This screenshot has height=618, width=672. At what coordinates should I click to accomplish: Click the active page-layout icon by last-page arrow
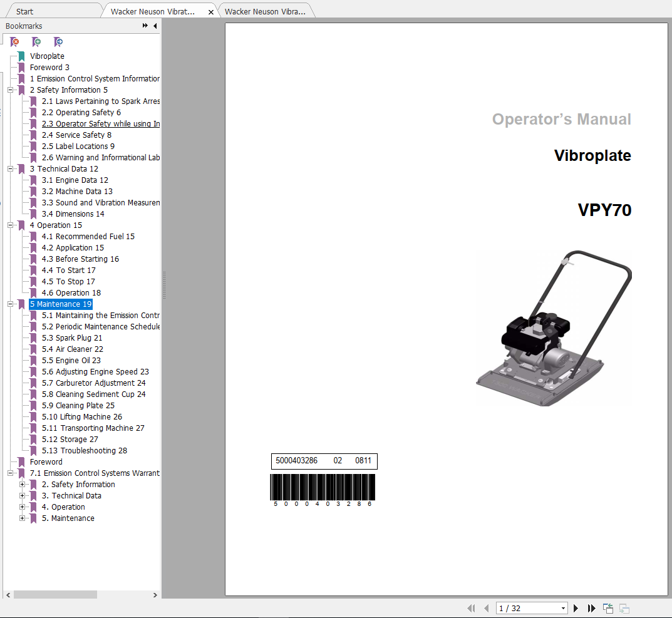pos(608,608)
